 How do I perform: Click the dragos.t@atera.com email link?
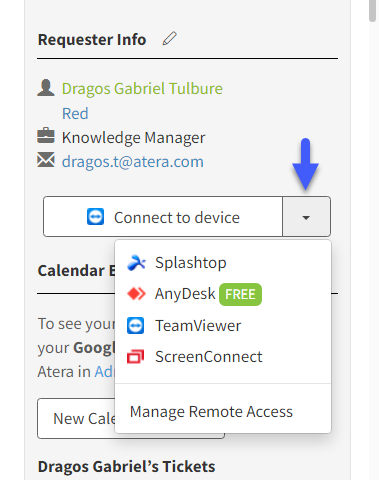coord(133,162)
